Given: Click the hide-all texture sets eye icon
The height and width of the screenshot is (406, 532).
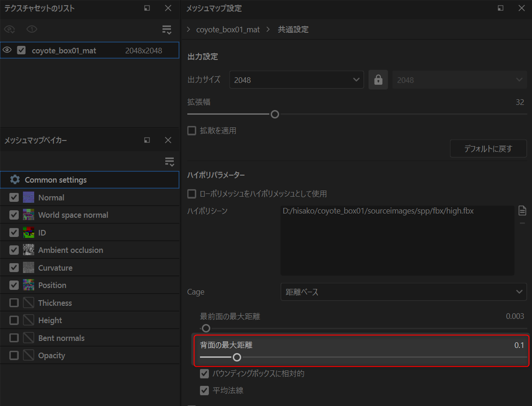Looking at the screenshot, I should pyautogui.click(x=9, y=30).
